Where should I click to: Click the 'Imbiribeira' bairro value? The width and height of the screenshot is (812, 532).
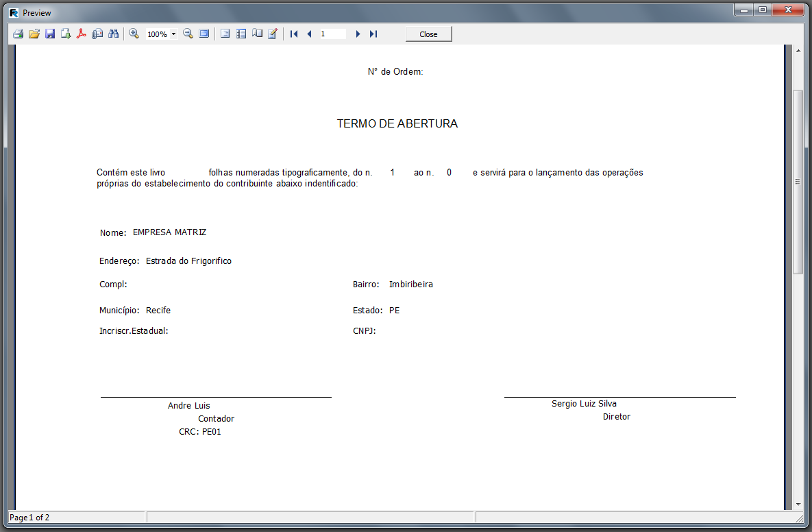tap(410, 285)
